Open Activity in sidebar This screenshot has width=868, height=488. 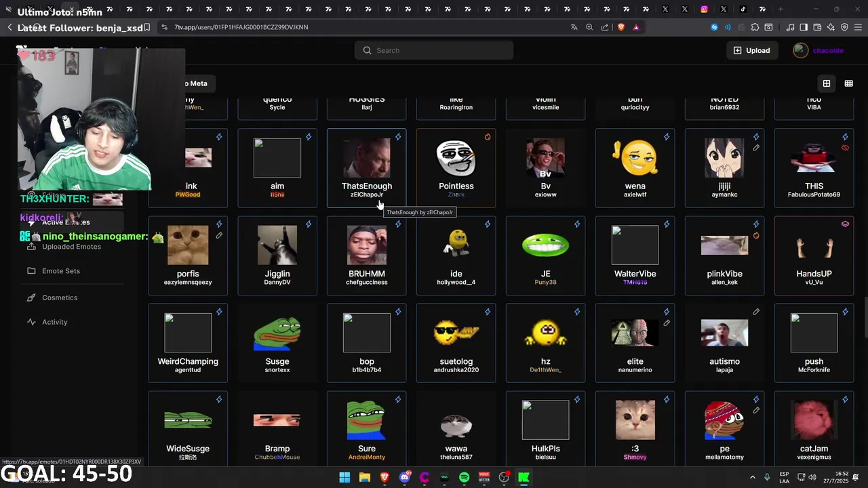click(x=55, y=322)
